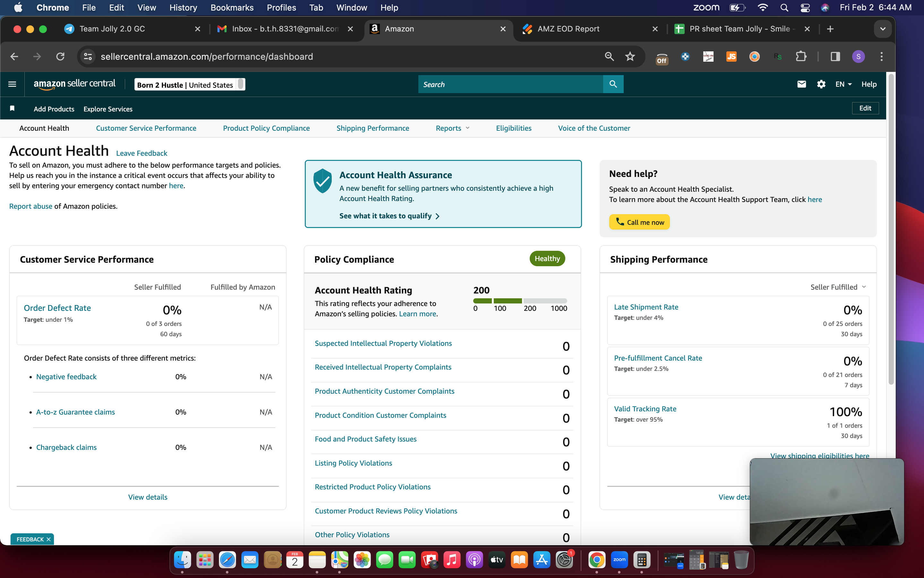Open the Customer Service Performance tab
Screen dimensions: 924x578
click(146, 128)
